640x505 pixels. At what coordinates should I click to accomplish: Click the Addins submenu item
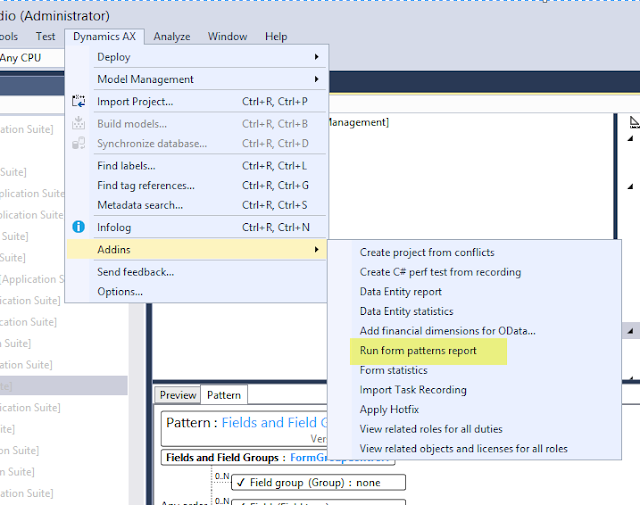coord(197,249)
